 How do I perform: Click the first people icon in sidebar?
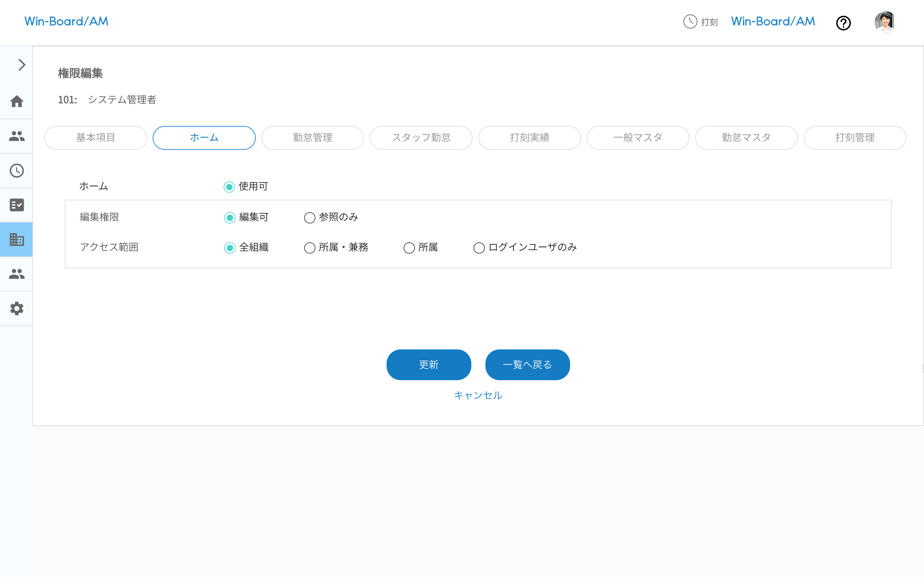point(16,136)
